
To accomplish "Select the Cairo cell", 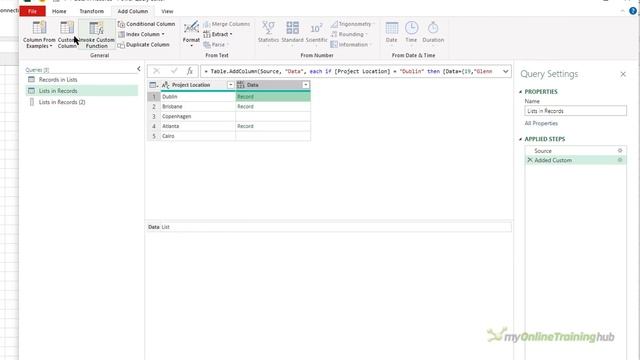I will [198, 136].
